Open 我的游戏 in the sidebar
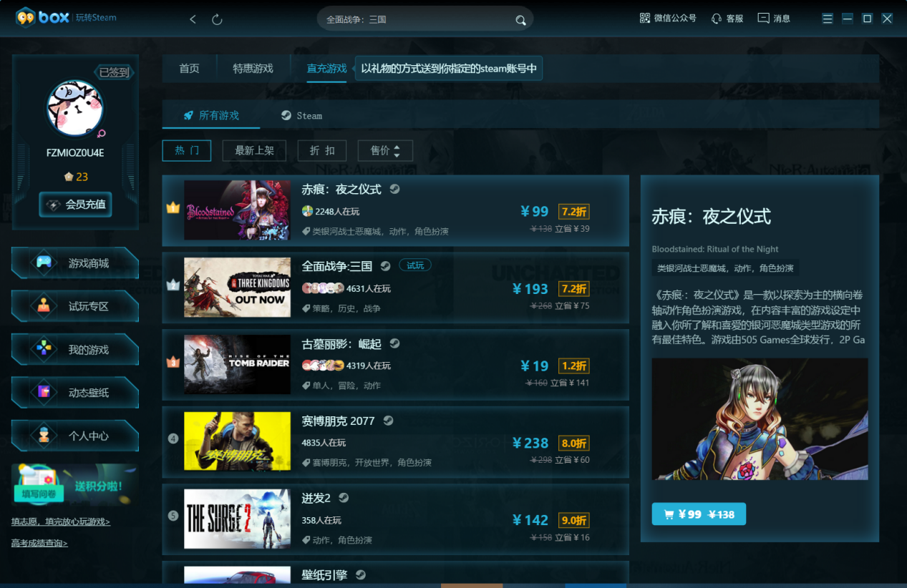Image resolution: width=907 pixels, height=588 pixels. (x=74, y=349)
